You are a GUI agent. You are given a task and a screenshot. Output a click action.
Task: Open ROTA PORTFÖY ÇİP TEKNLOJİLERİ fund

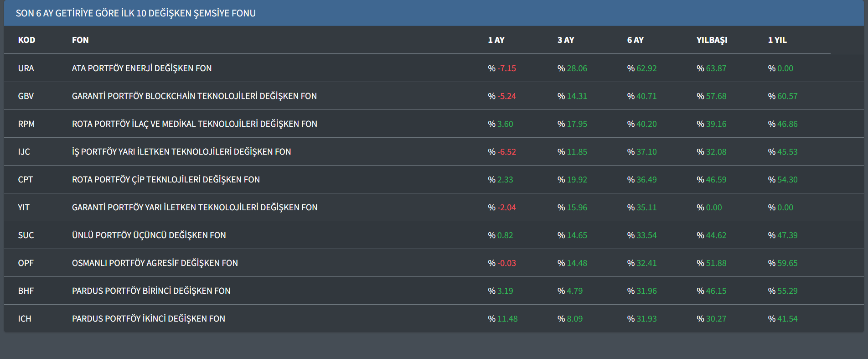coord(165,180)
